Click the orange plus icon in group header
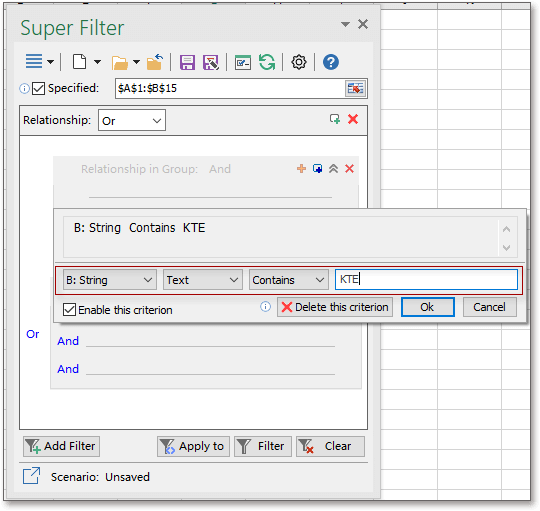Image resolution: width=540 pixels, height=511 pixels. (301, 169)
